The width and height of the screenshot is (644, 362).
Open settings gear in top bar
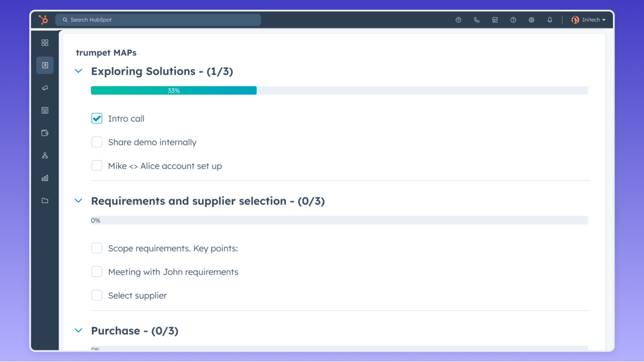(x=531, y=20)
